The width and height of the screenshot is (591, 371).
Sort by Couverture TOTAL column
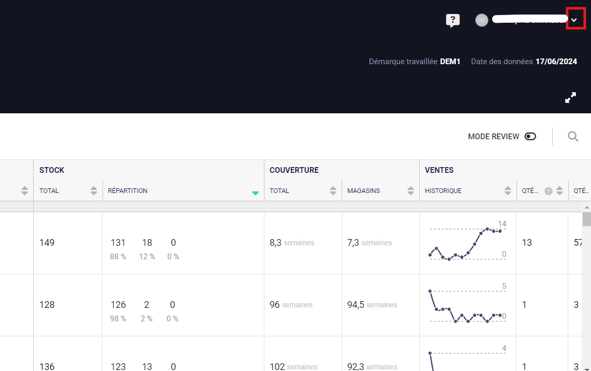click(x=333, y=191)
